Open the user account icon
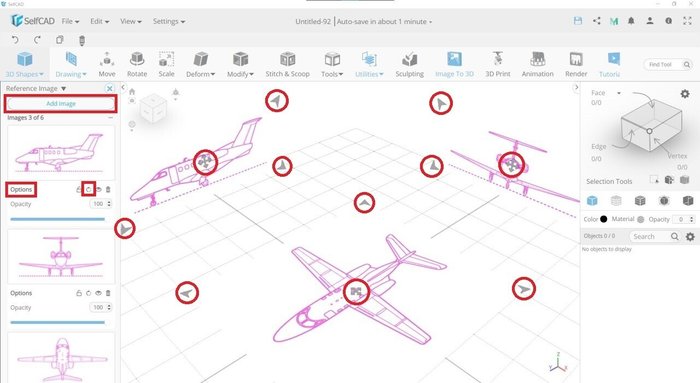This screenshot has height=383, width=700. [x=650, y=21]
